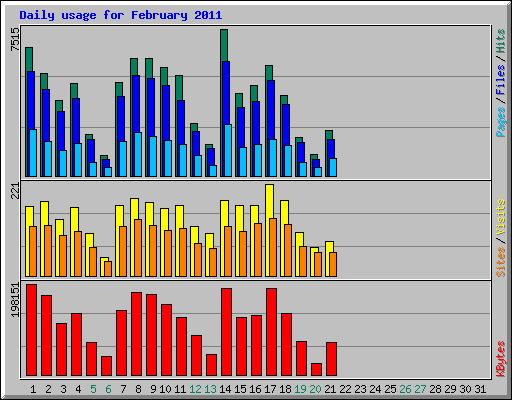Click the red "KBytes" legend label
This screenshot has height=400, width=512.
pos(500,359)
